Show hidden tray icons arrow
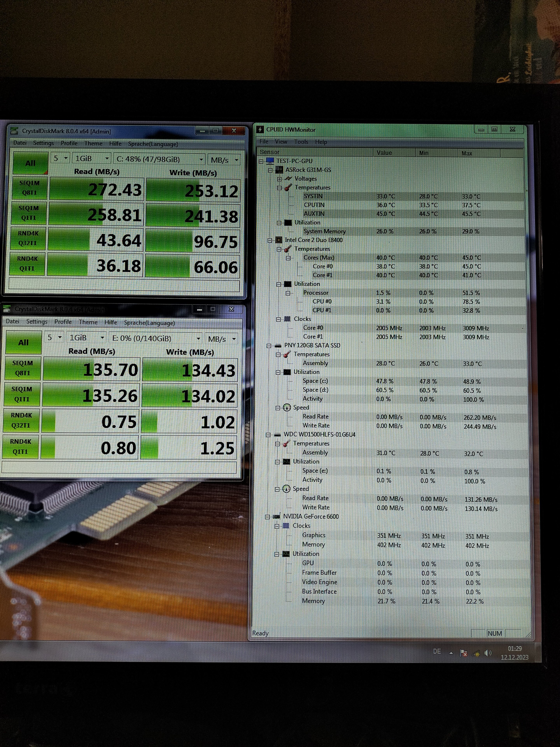Screen dimensions: 560x747 click(451, 653)
